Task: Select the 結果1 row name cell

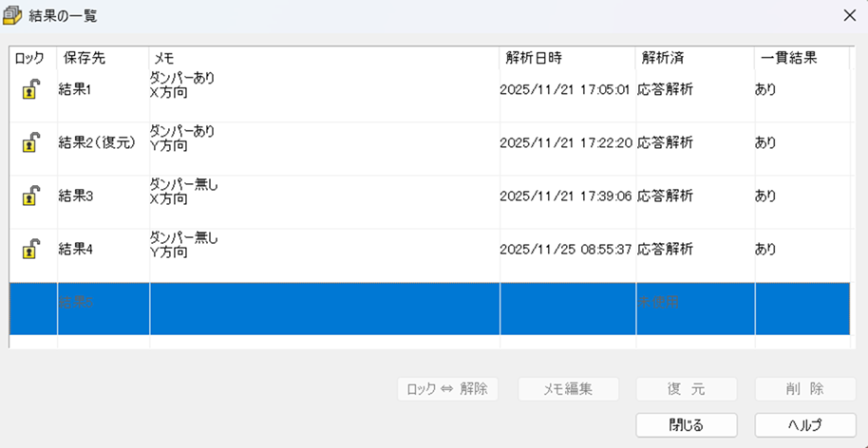Action: pos(76,90)
